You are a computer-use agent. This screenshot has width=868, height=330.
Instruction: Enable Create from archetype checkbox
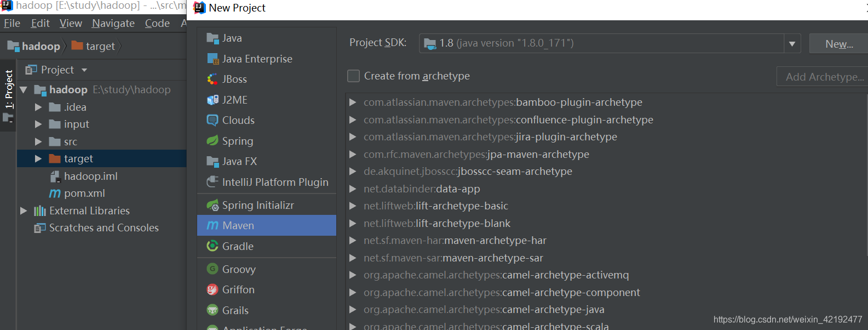click(x=354, y=76)
